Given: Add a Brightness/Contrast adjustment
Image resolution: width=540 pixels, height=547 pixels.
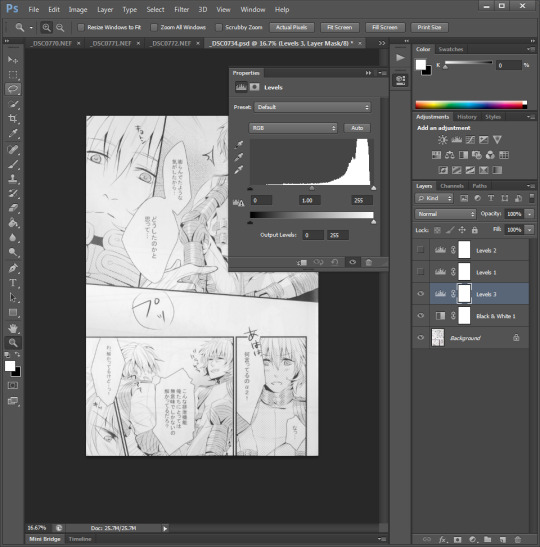Looking at the screenshot, I should pyautogui.click(x=443, y=140).
